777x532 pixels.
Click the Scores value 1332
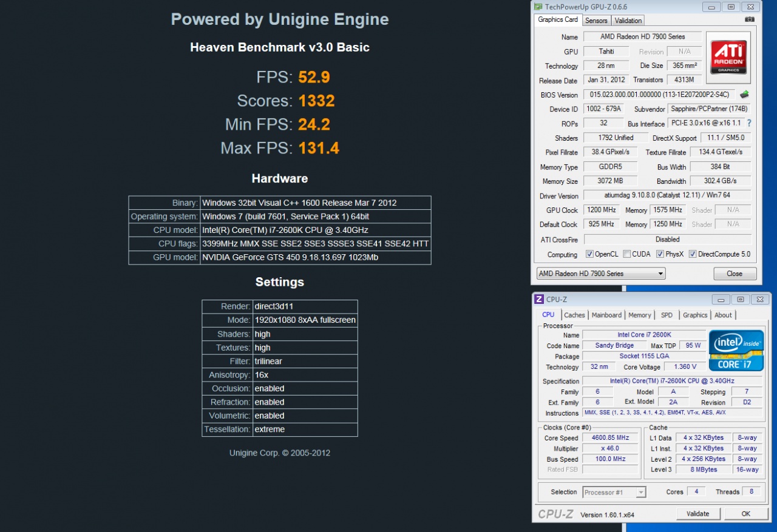(316, 101)
